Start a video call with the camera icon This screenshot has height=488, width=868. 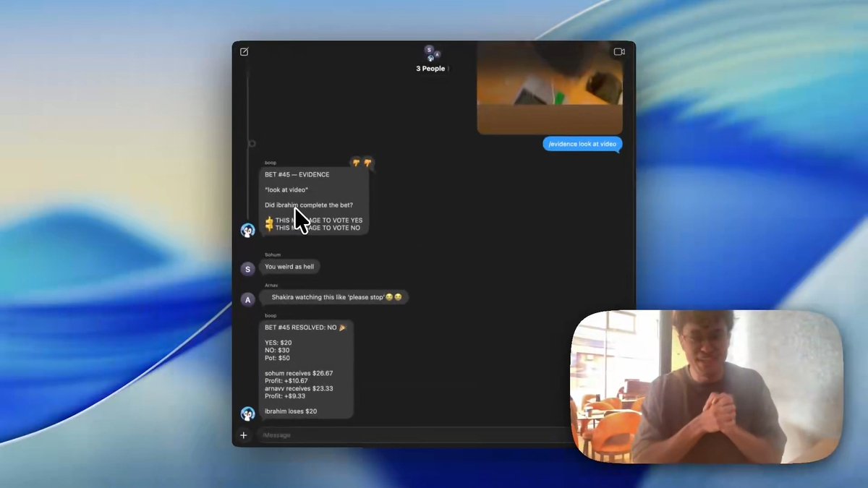pos(619,51)
